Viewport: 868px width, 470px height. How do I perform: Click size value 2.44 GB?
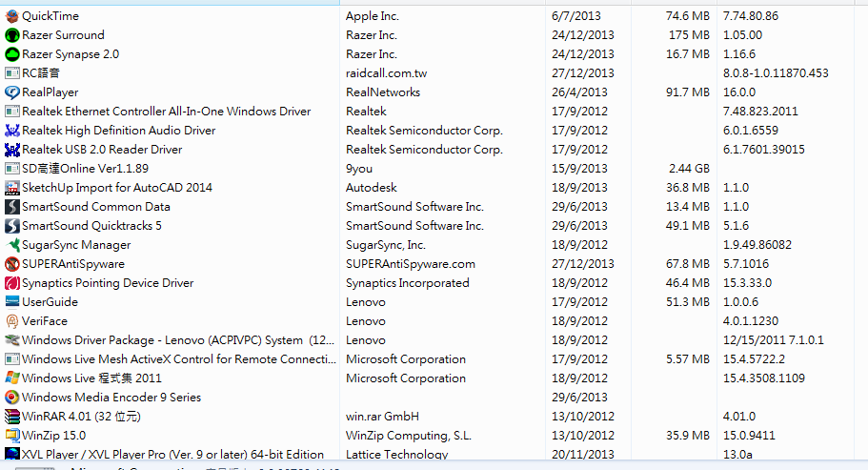click(689, 169)
